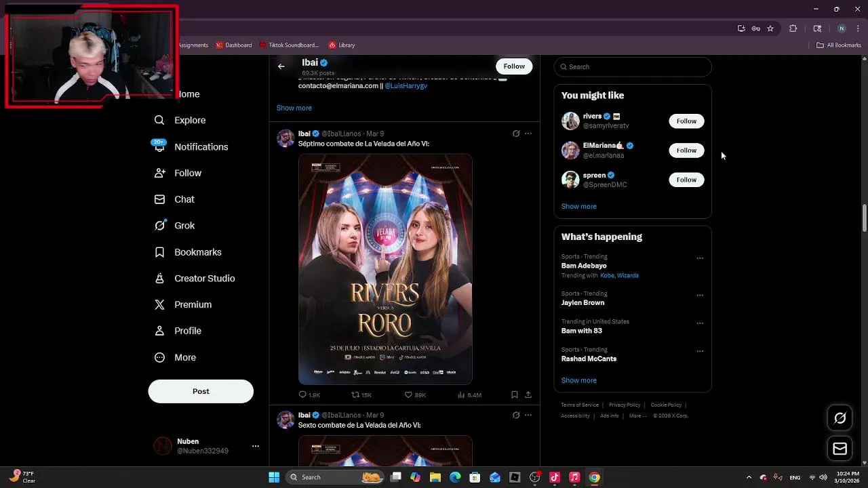
Task: Click the Profile person icon in sidebar
Action: 159,331
